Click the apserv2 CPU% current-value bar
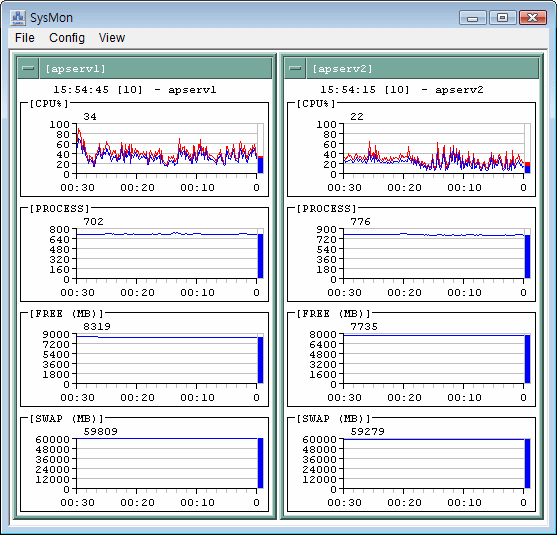 coord(528,167)
